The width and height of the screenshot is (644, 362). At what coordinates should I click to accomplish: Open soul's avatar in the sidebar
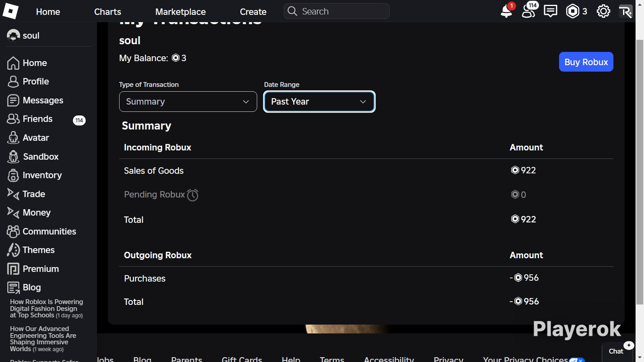[13, 35]
